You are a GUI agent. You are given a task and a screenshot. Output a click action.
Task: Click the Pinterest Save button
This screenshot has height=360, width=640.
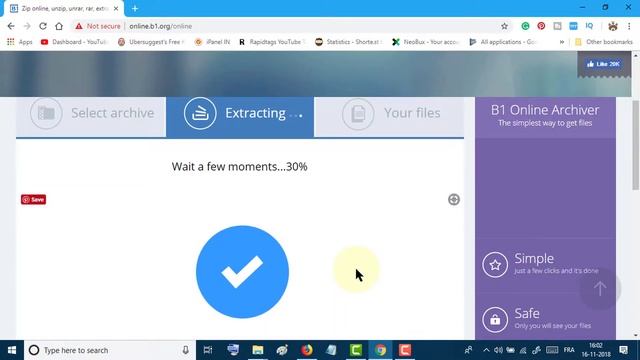pyautogui.click(x=33, y=200)
